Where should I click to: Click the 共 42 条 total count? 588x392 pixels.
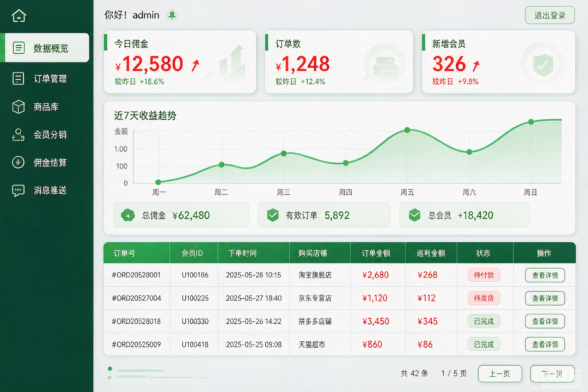click(414, 373)
